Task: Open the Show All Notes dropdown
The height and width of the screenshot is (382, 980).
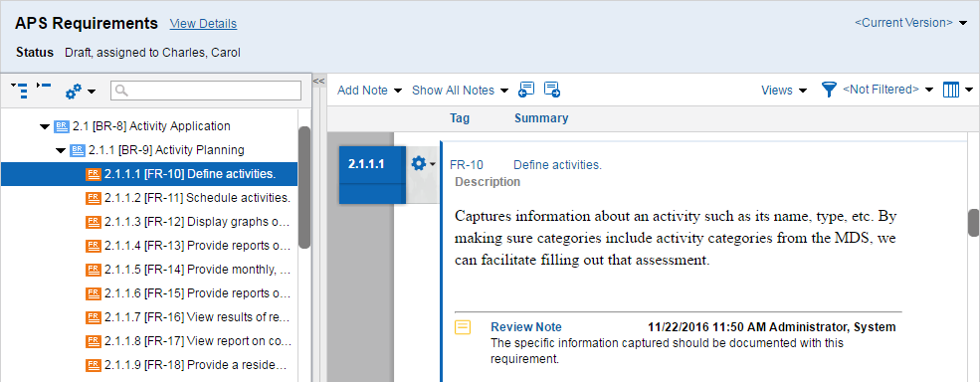Action: pos(460,91)
